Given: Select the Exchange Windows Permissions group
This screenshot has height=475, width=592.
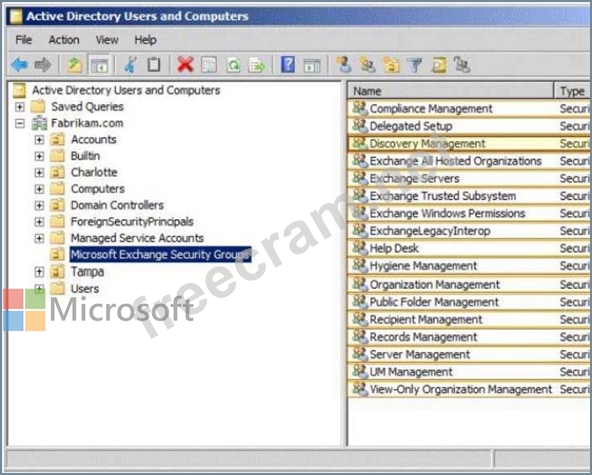Looking at the screenshot, I should pyautogui.click(x=447, y=213).
